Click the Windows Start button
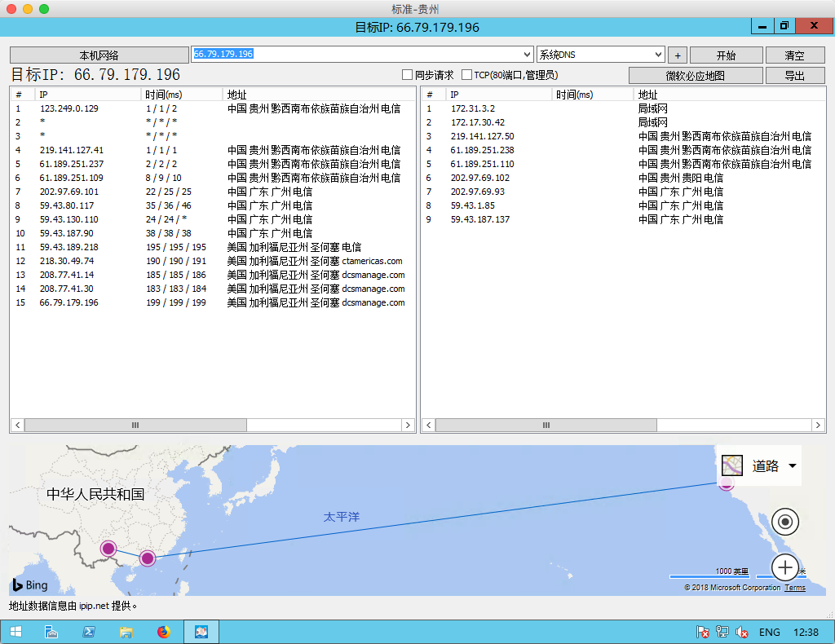The image size is (835, 644). pyautogui.click(x=15, y=632)
